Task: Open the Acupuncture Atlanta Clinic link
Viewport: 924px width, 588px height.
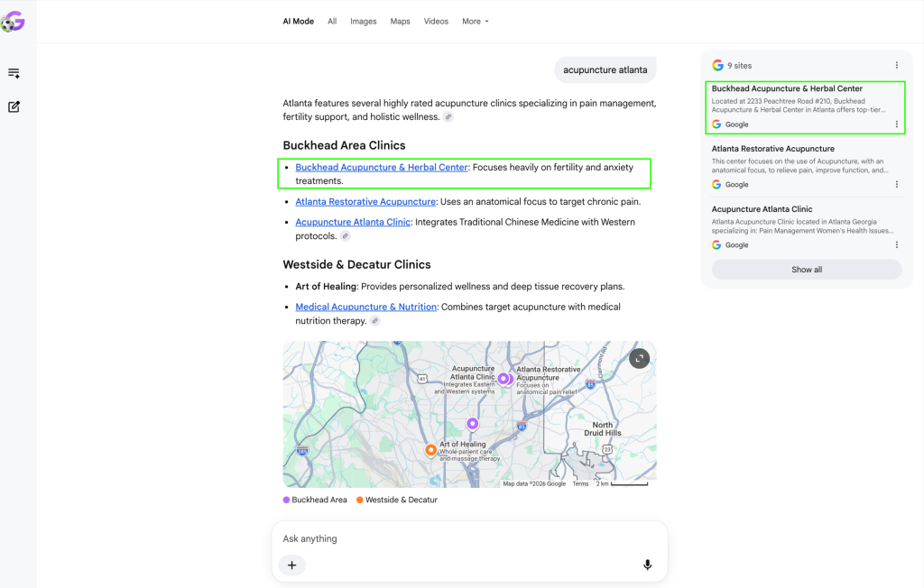Action: coord(353,222)
